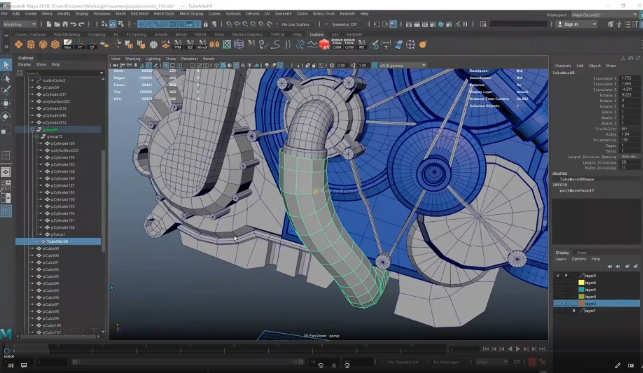
Task: Click Outliner Show menu
Action: (x=41, y=64)
